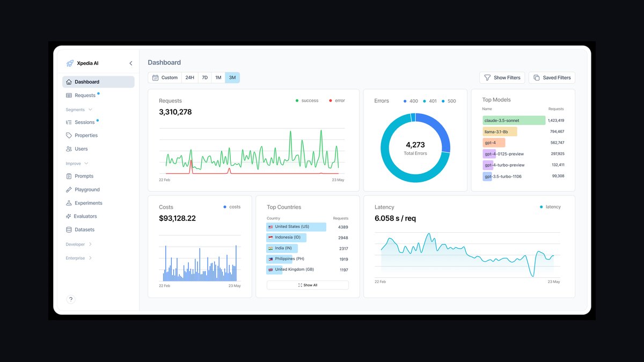
Task: Toggle the latency legend item
Action: click(x=550, y=207)
